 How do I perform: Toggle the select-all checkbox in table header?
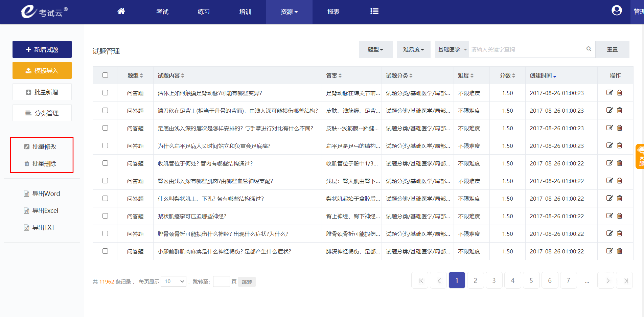coord(105,75)
